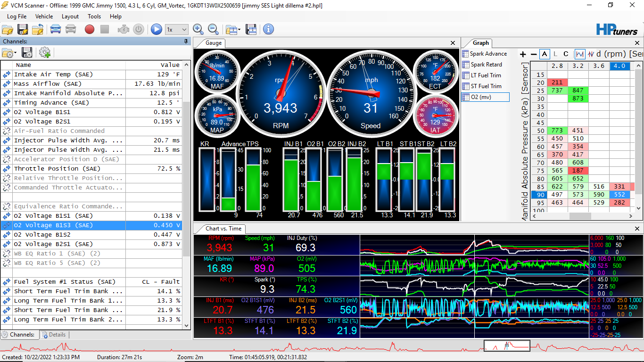Click the zoom in magnifier icon
644x362 pixels.
point(198,29)
